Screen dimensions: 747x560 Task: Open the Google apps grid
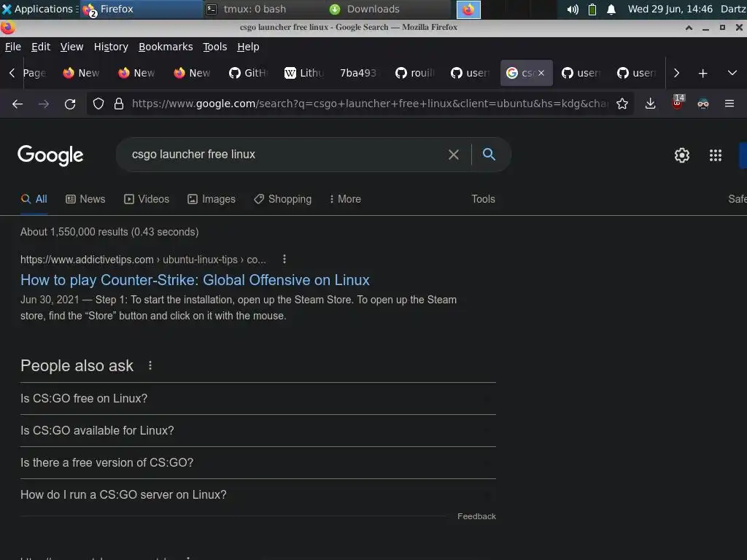[716, 155]
